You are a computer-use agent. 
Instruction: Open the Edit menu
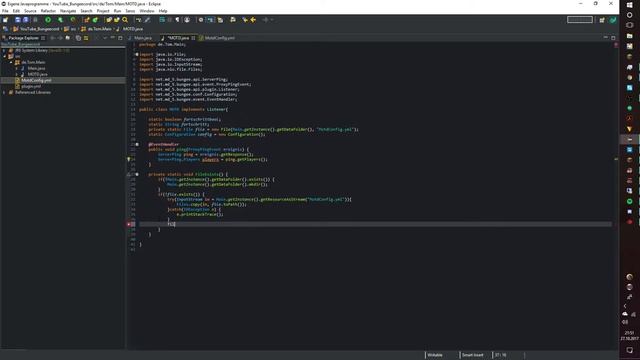(16, 11)
